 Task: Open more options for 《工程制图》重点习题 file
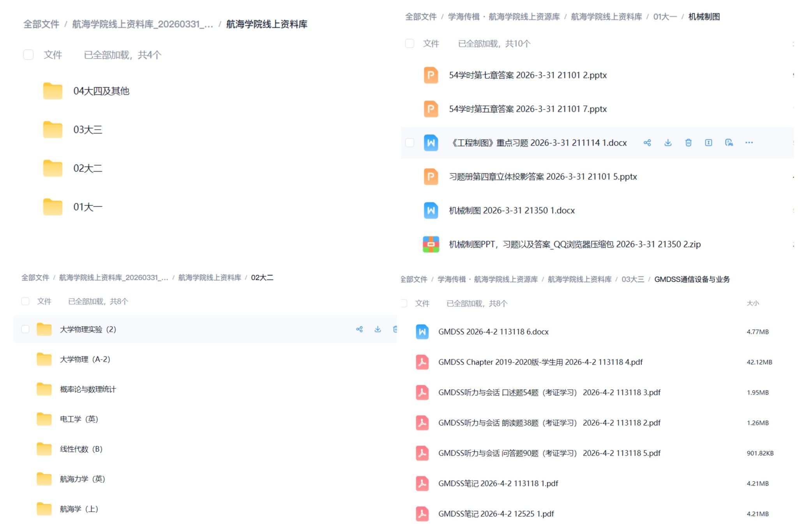pyautogui.click(x=749, y=143)
